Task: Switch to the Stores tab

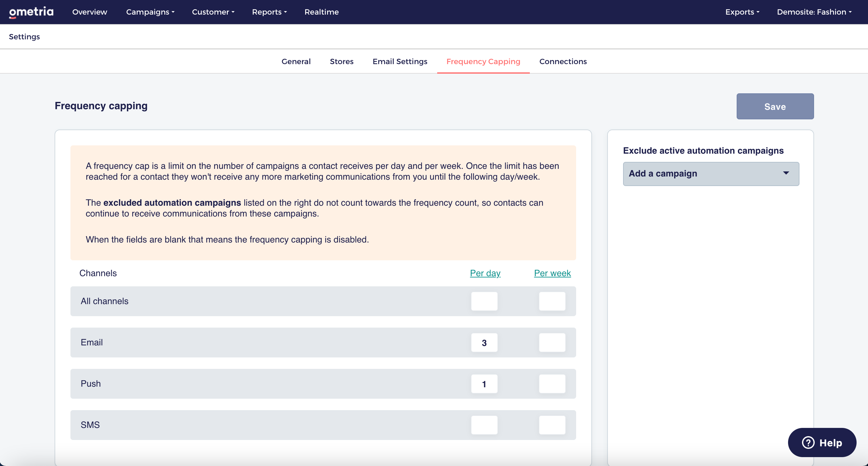Action: 341,61
